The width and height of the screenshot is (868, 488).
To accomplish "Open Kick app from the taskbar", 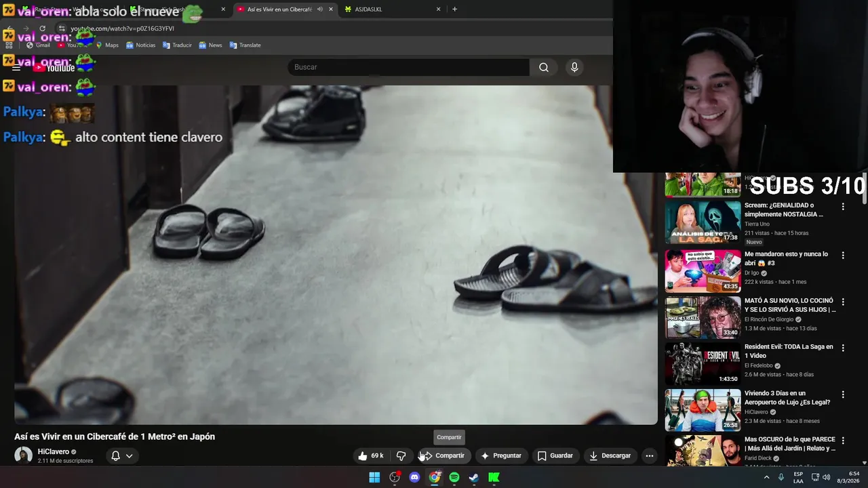I will point(494,477).
